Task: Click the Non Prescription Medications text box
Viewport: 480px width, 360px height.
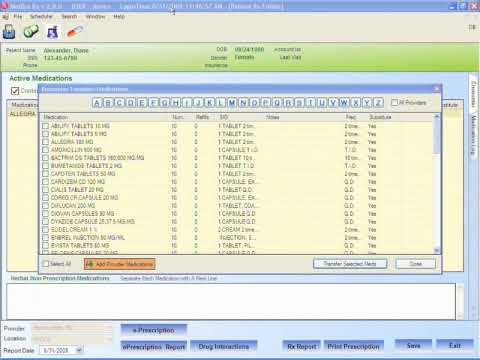Action: [231, 301]
